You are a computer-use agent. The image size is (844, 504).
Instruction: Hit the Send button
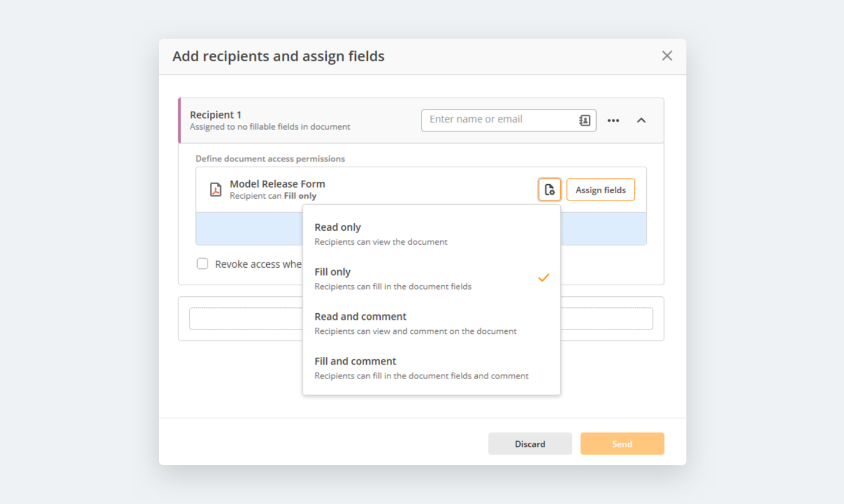(x=622, y=444)
